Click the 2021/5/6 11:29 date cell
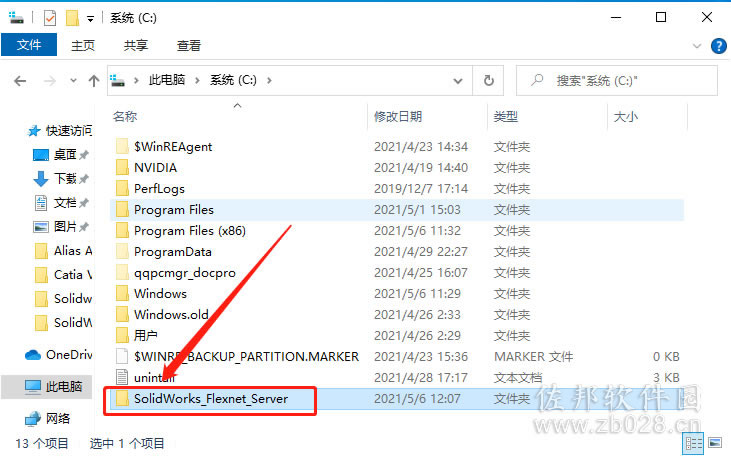 click(x=417, y=293)
